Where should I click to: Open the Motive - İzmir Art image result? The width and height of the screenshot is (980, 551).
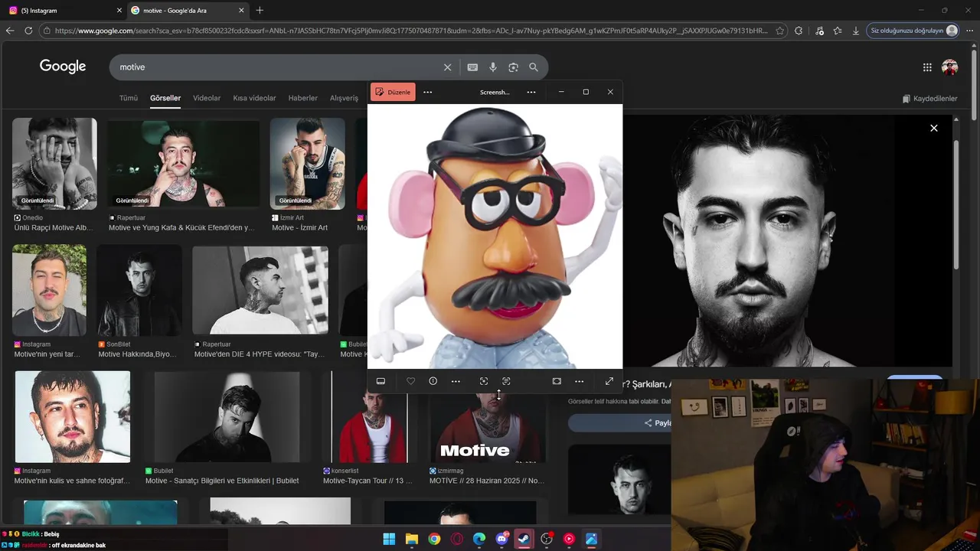tap(307, 164)
